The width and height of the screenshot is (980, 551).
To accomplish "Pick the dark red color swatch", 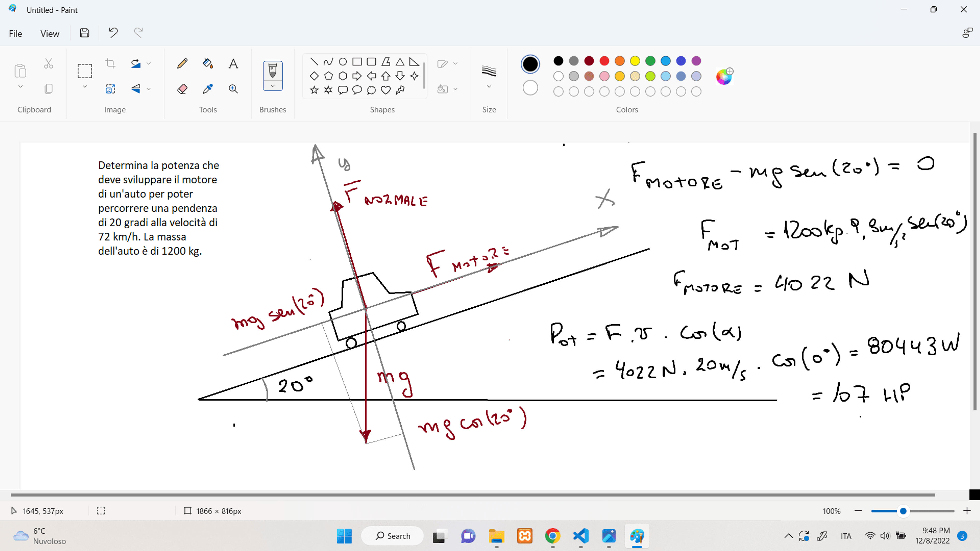I will click(x=589, y=61).
